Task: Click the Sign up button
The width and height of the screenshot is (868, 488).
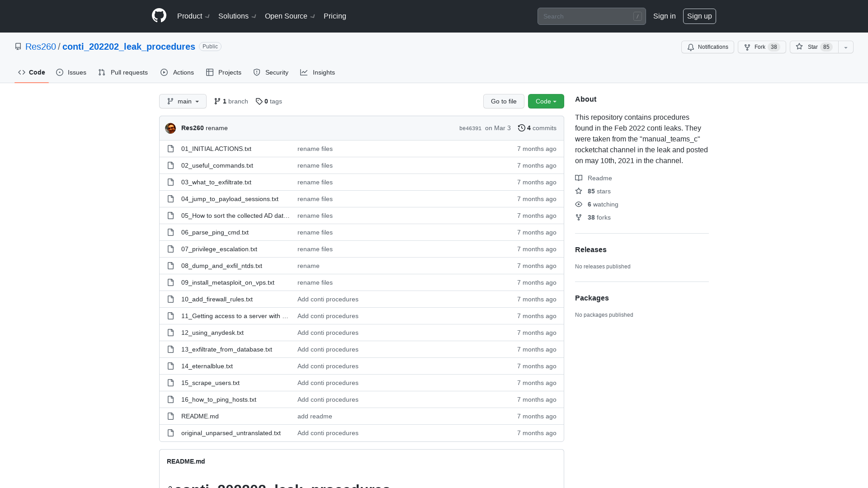Action: 699,16
